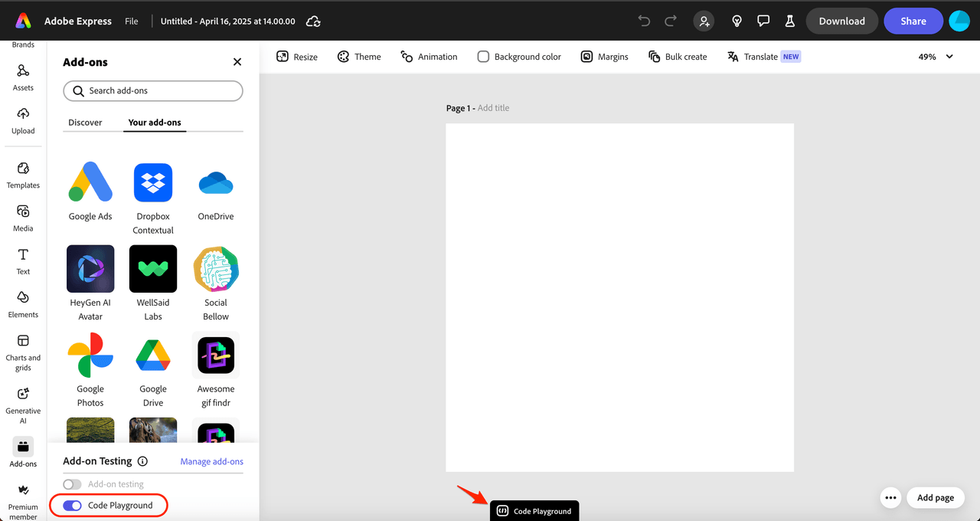This screenshot has width=980, height=521.
Task: Toggle the Background color checkbox swatch
Action: [483, 57]
